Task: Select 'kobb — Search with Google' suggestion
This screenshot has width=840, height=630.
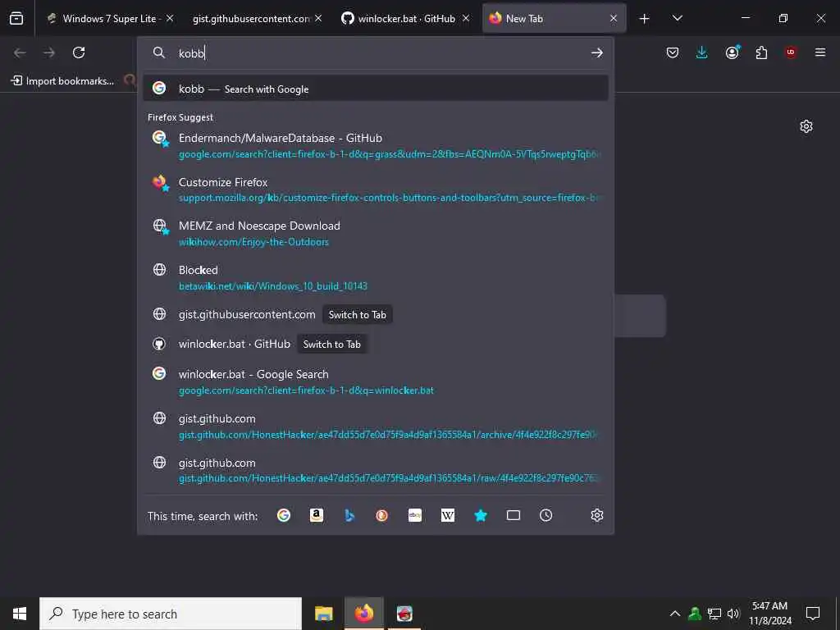Action: (x=376, y=89)
